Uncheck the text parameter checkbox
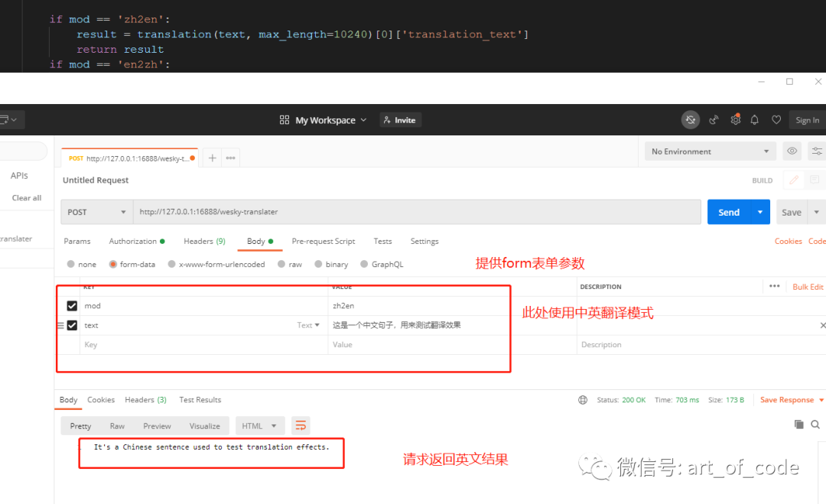 tap(72, 326)
